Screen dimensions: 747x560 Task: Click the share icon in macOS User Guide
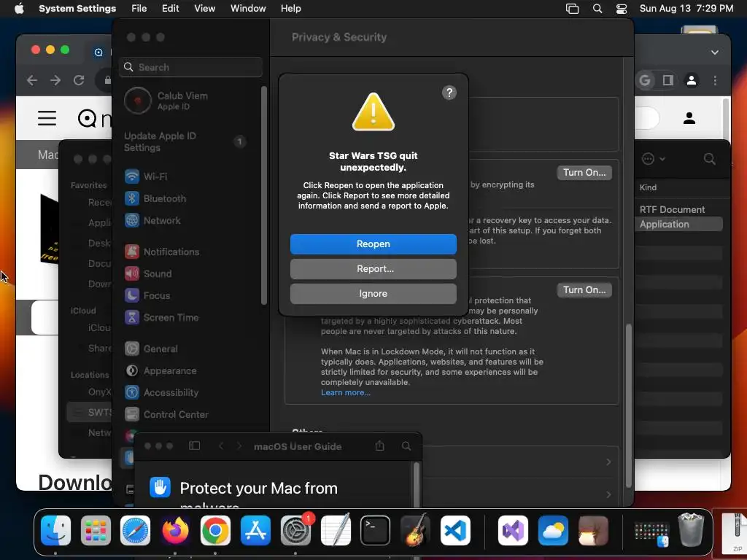379,446
